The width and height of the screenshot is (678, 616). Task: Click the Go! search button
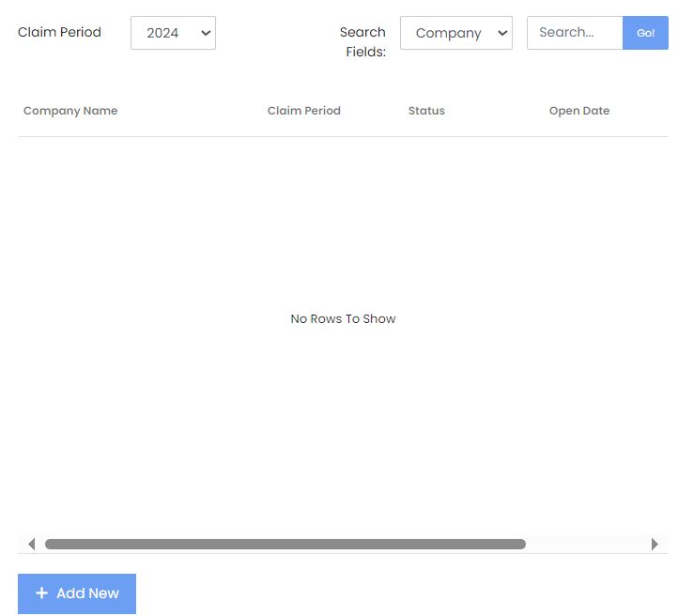pyautogui.click(x=645, y=33)
